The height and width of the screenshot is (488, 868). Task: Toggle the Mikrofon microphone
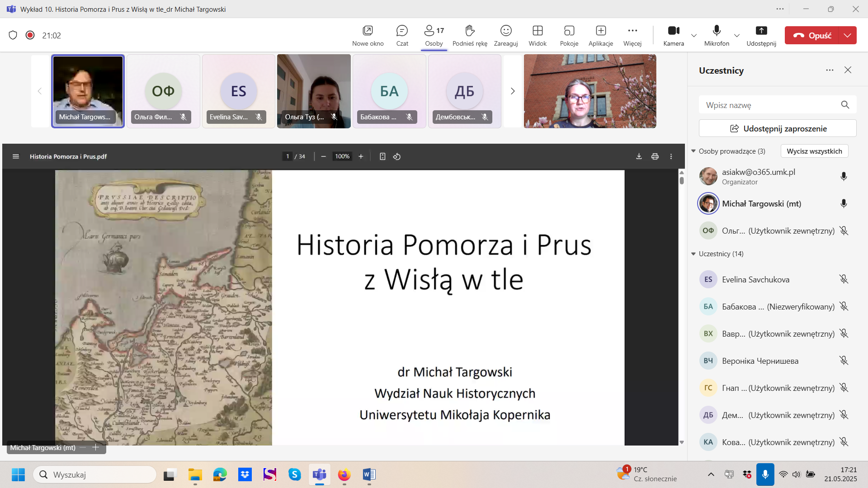click(717, 36)
